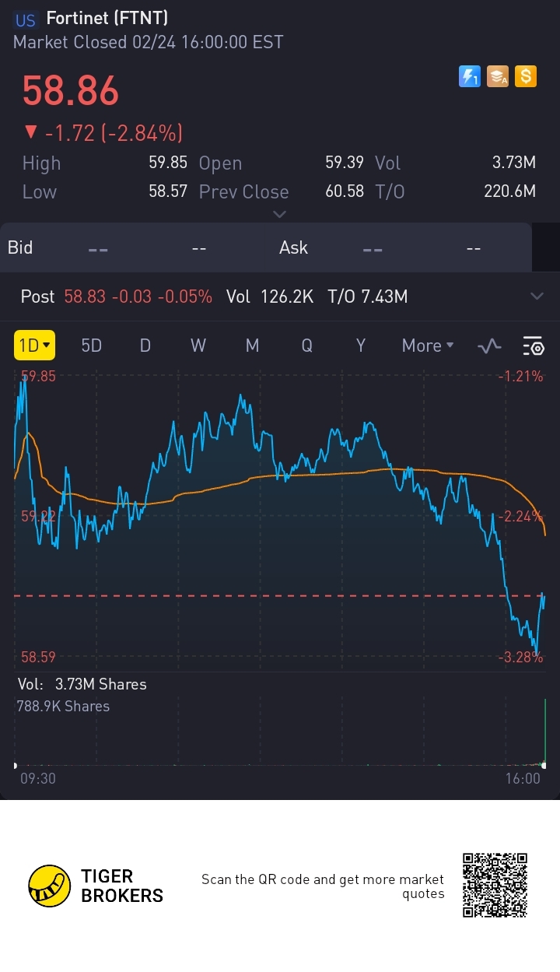Open the More timeframes dropdown
Viewport: 560px width, 972px height.
point(427,346)
